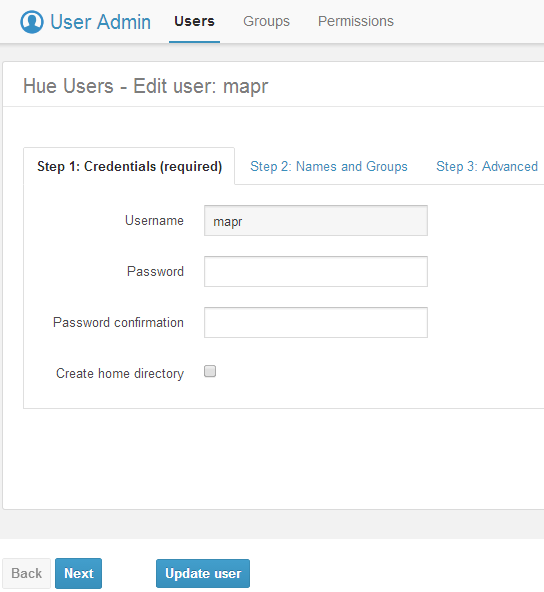Click the Password label text
Viewport: 544px width, 592px height.
pyautogui.click(x=156, y=271)
